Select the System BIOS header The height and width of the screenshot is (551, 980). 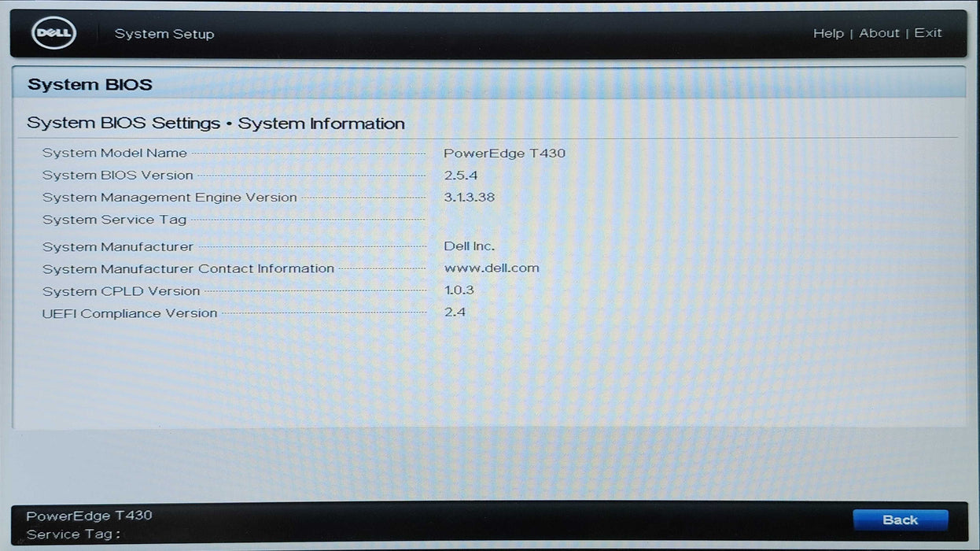point(90,85)
